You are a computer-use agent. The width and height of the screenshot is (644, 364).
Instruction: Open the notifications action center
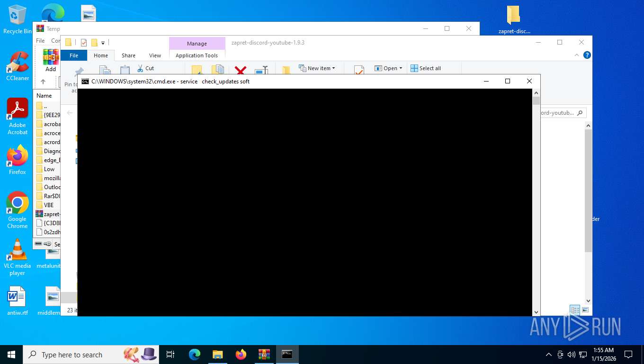(x=628, y=355)
